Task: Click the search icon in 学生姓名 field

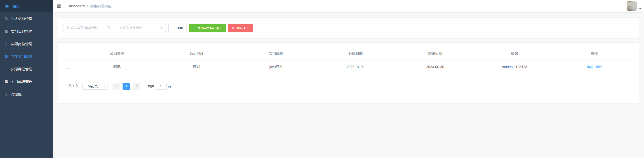Action: pos(161,28)
